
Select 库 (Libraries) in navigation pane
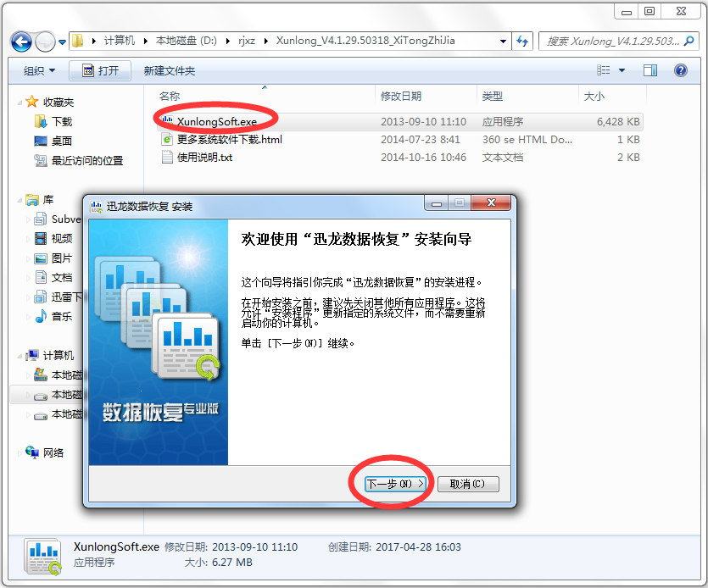[48, 199]
